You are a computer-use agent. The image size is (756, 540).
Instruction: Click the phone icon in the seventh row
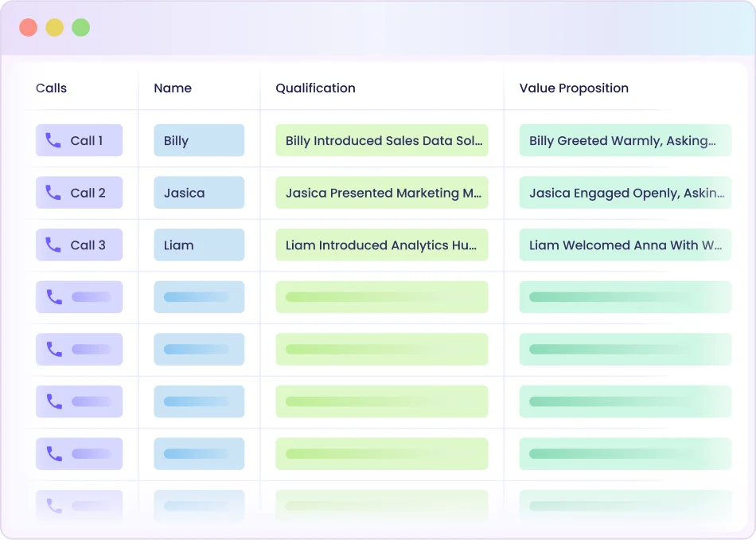[54, 454]
